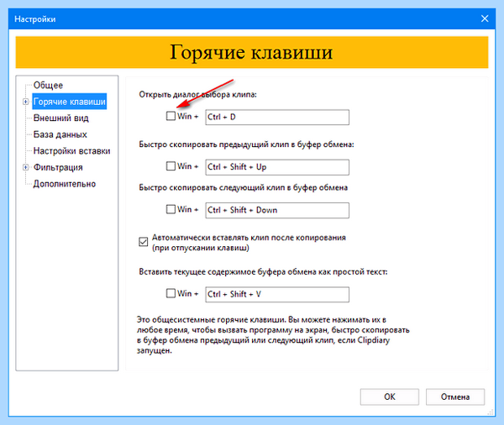Expand the Фильтрация tree node
The height and width of the screenshot is (425, 504).
[x=25, y=167]
